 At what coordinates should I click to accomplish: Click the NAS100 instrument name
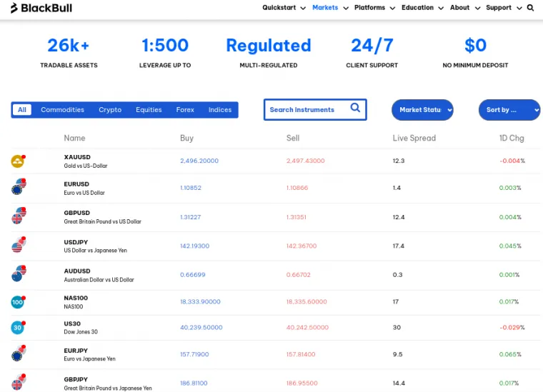(x=76, y=298)
